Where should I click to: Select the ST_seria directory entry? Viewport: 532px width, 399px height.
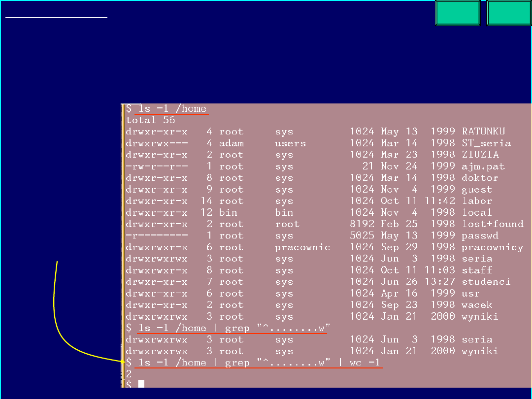486,143
